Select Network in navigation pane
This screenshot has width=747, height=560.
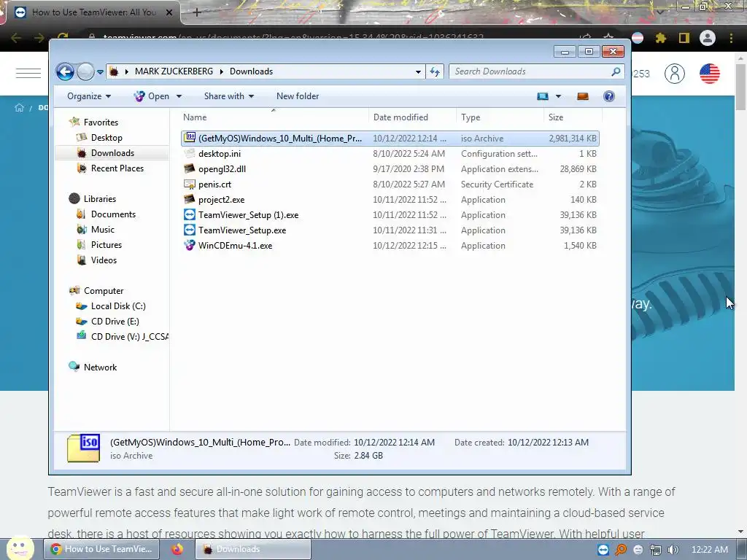coord(100,367)
